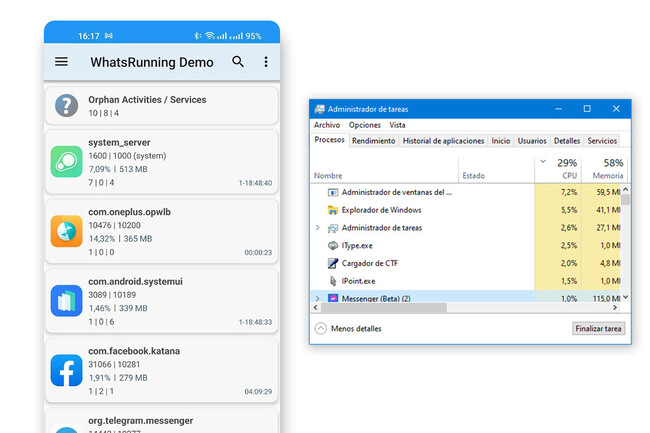Viewport: 650px width, 433px height.
Task: Click the IType.exe process icon
Action: [x=333, y=246]
